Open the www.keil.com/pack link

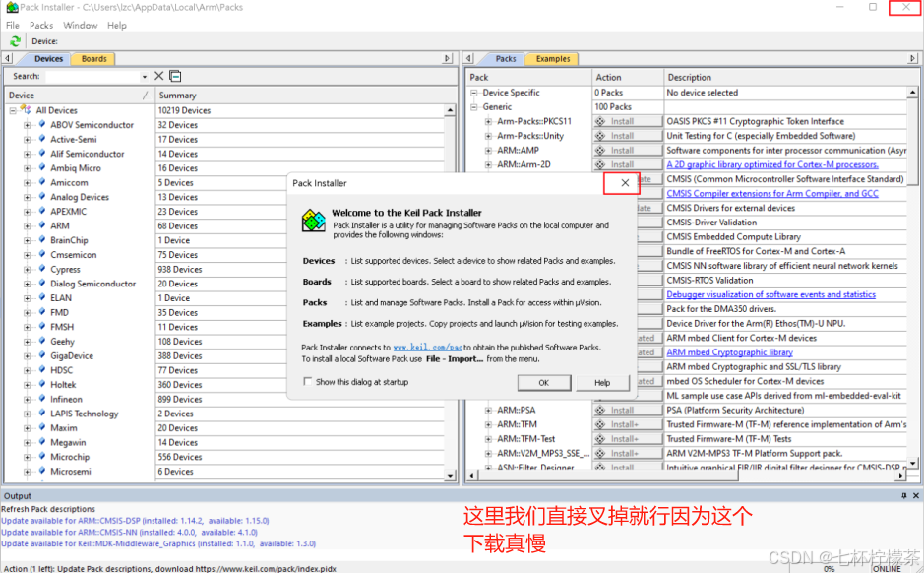[428, 348]
